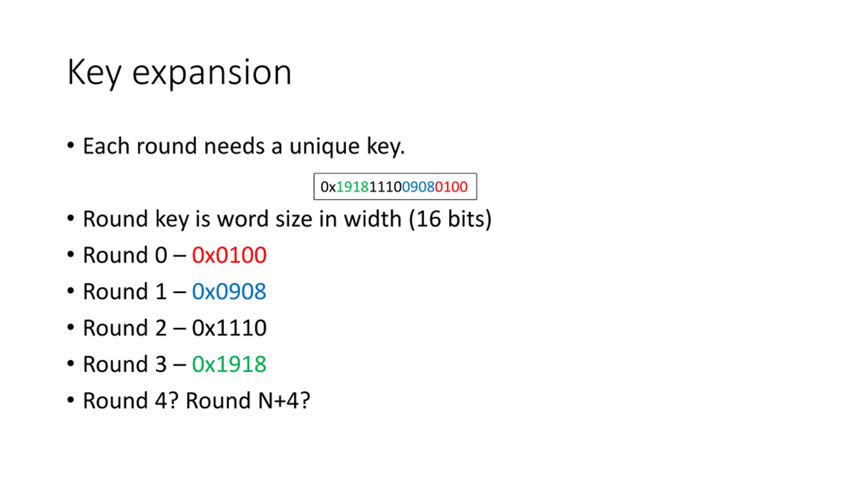Click the black 0x1110 value for Round 2
This screenshot has width=868, height=488.
click(x=229, y=328)
